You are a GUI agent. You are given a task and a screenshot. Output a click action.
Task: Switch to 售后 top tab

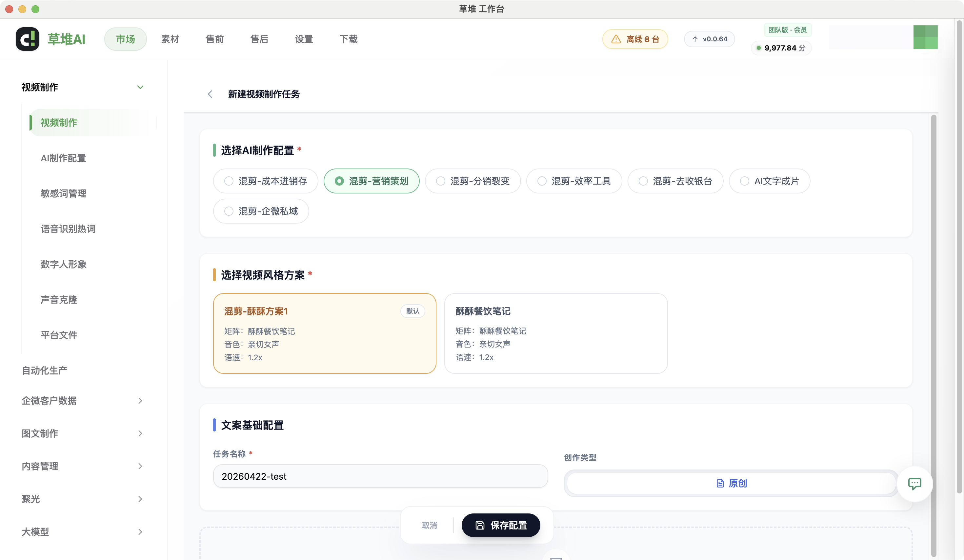(x=259, y=39)
